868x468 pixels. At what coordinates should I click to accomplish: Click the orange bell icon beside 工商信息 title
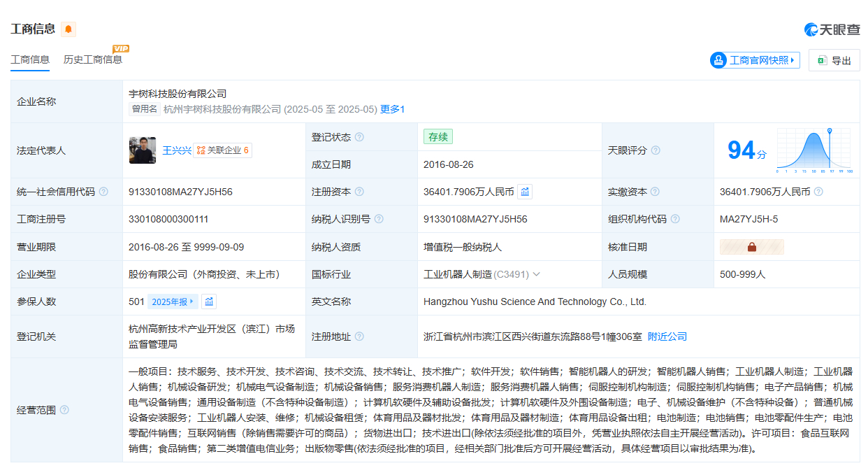coord(68,29)
